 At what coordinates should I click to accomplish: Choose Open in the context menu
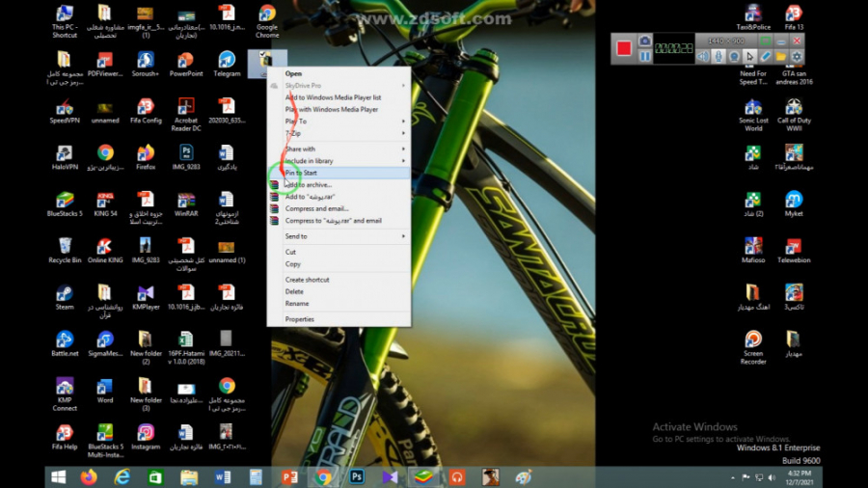coord(339,73)
